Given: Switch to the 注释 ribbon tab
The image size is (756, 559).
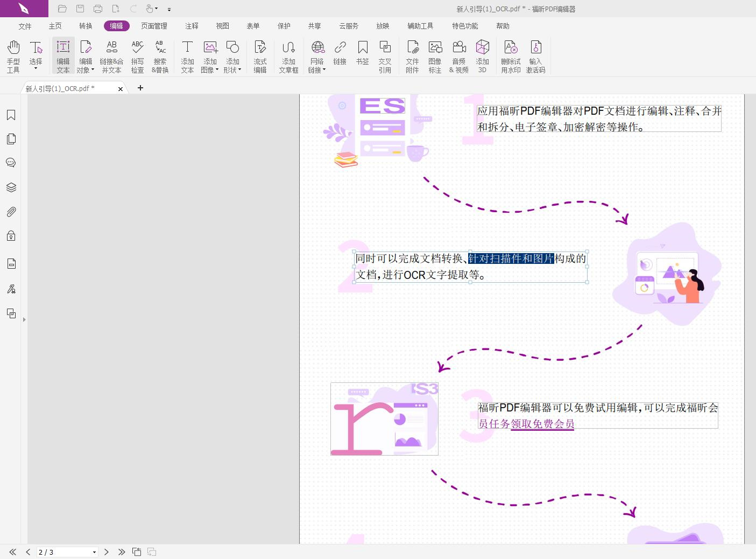Looking at the screenshot, I should pos(191,25).
